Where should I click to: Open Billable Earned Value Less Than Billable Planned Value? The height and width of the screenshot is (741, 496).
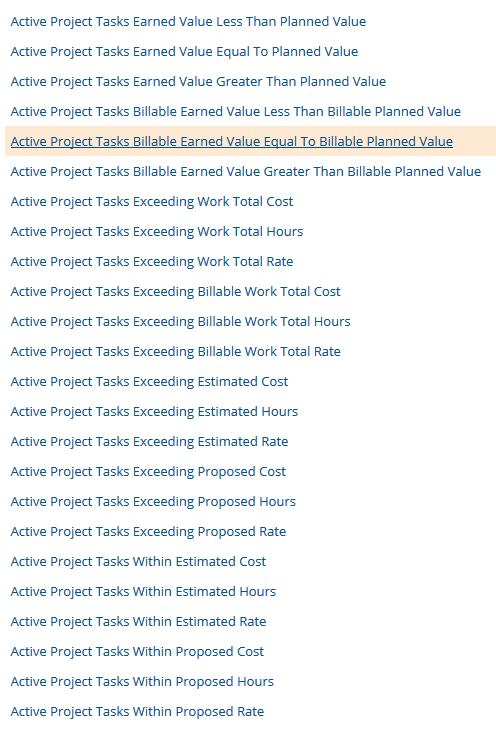tap(236, 112)
